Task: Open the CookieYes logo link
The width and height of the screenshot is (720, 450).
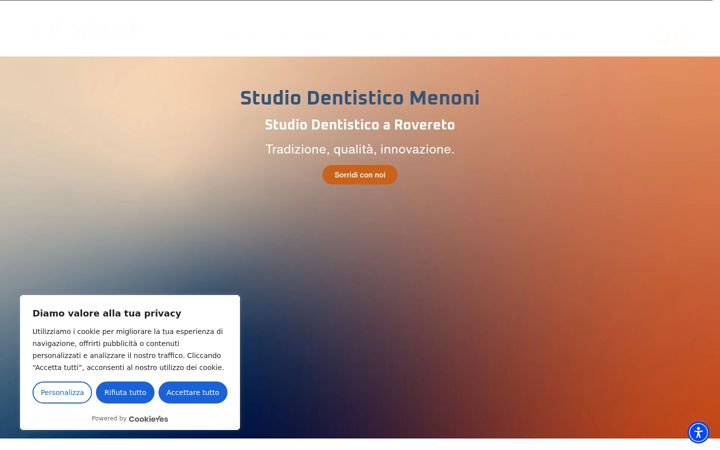Action: click(x=148, y=419)
